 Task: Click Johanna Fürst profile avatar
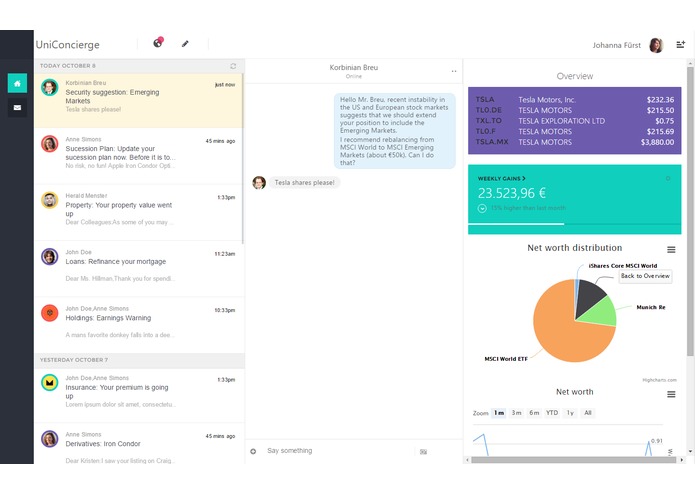(x=656, y=45)
